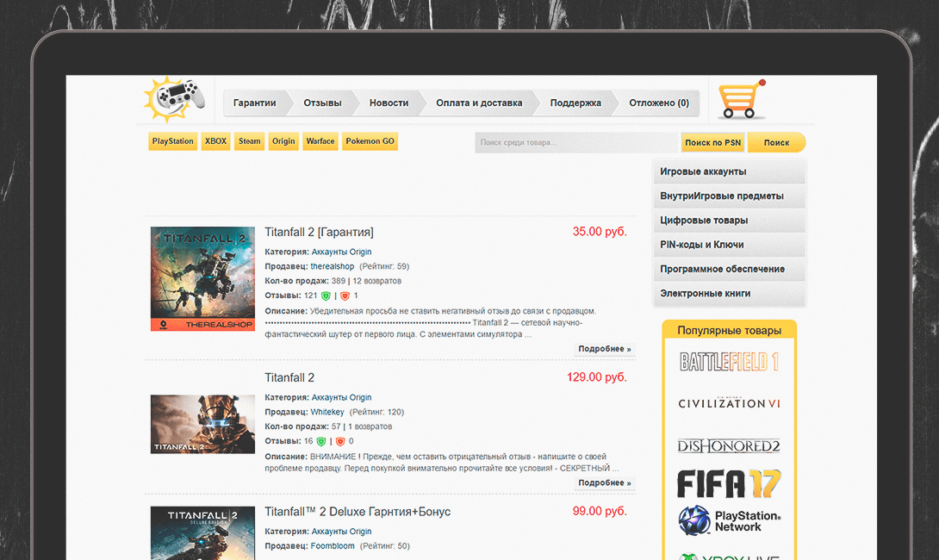
Task: Focus the product search field
Action: tap(577, 142)
